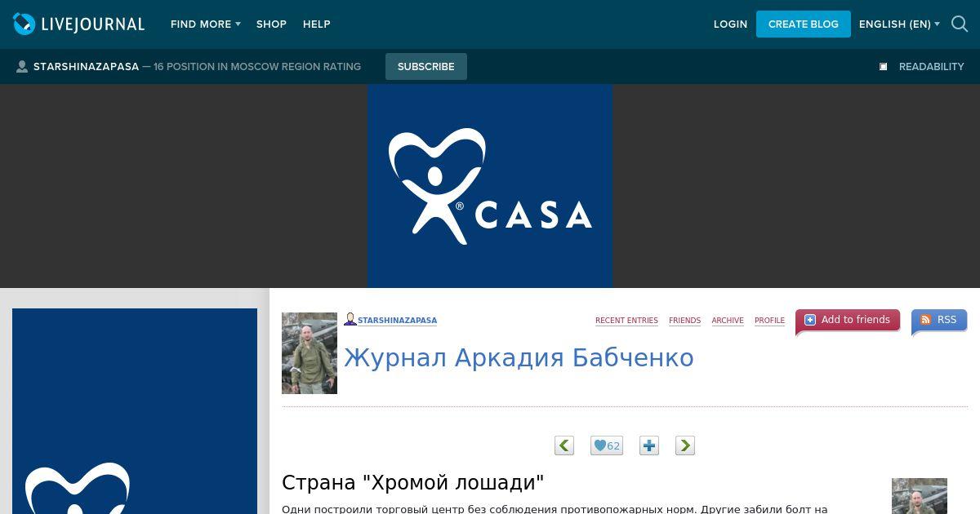Viewport: 980px width, 514px height.
Task: Open the Help menu item
Action: pyautogui.click(x=317, y=24)
